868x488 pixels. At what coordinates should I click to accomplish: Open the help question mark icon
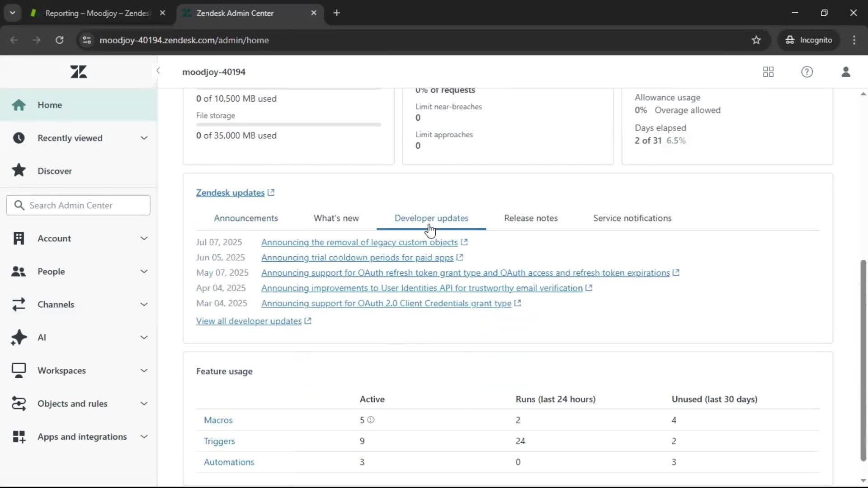pos(807,72)
